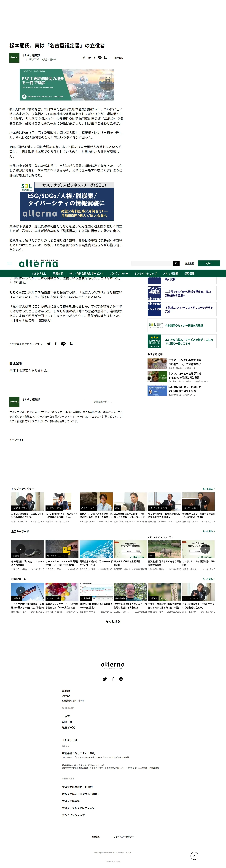Open 事業内容 nav item

coord(58,274)
